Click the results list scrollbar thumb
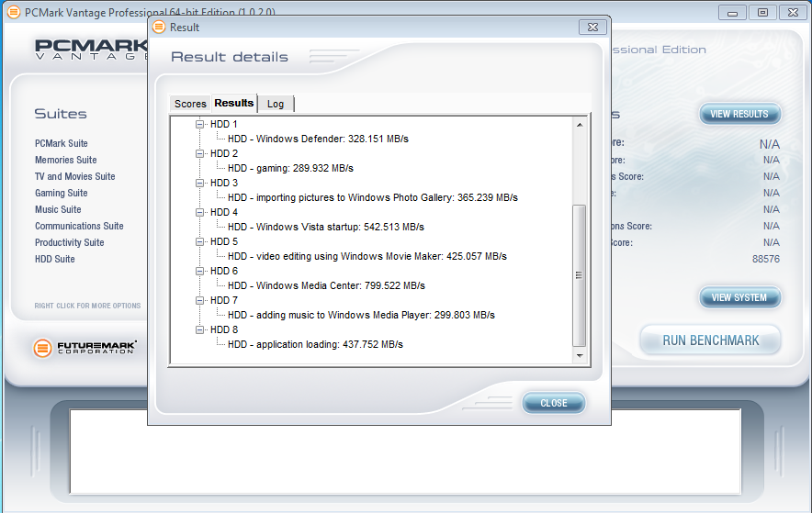812x513 pixels. (x=579, y=275)
